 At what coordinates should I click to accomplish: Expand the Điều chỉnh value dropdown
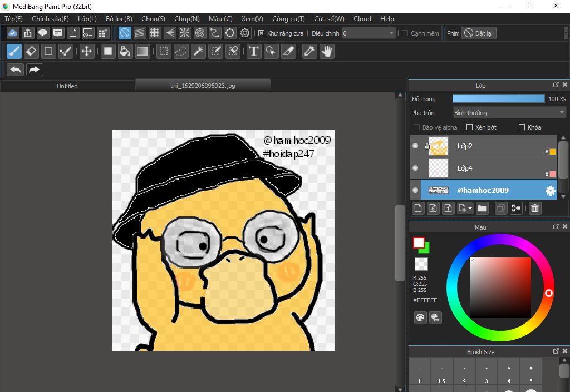pyautogui.click(x=391, y=33)
